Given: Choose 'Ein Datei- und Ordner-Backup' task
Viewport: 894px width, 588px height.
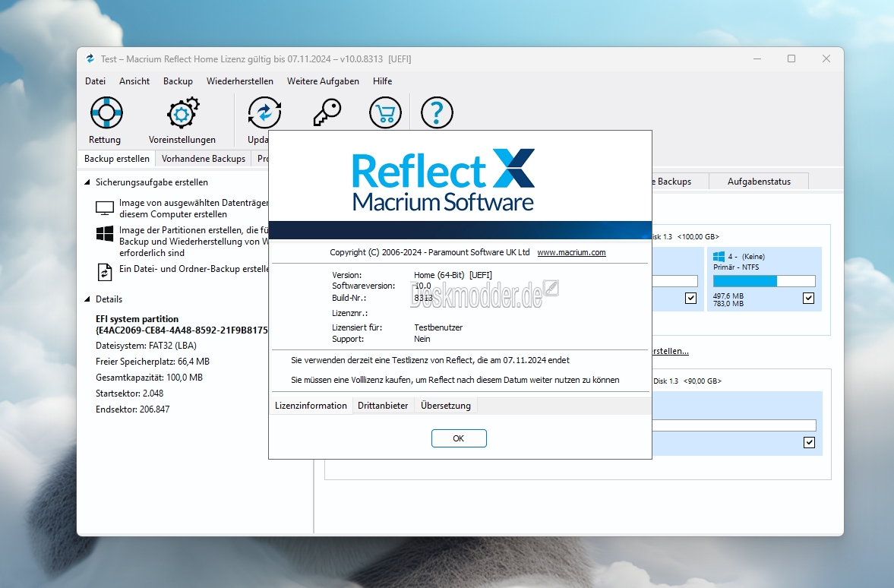Looking at the screenshot, I should pyautogui.click(x=194, y=269).
